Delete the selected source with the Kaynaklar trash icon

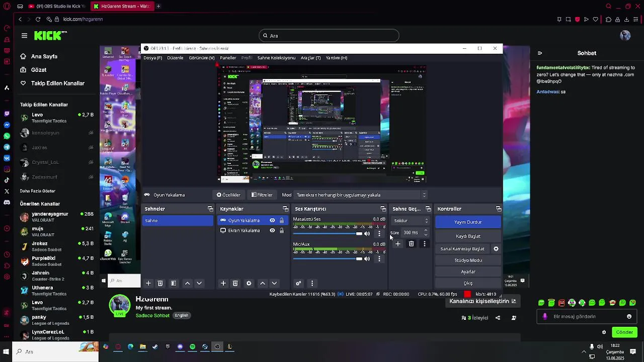tap(235, 284)
